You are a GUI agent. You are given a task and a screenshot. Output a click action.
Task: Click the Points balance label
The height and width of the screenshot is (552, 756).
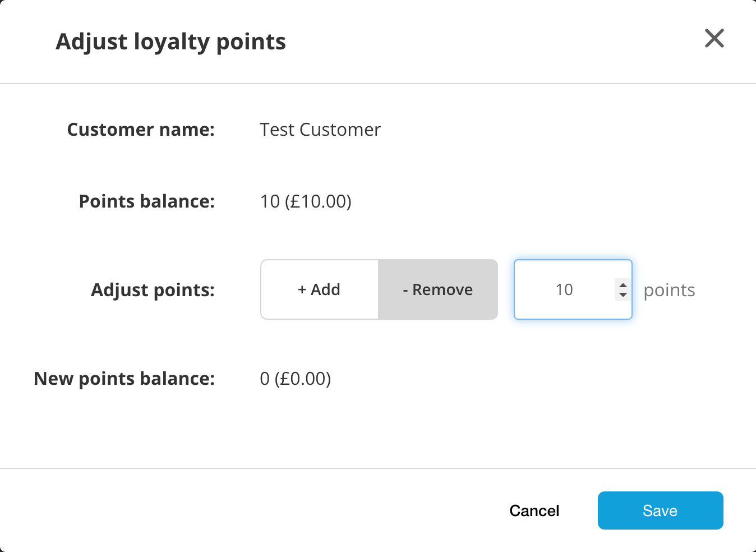click(x=146, y=201)
